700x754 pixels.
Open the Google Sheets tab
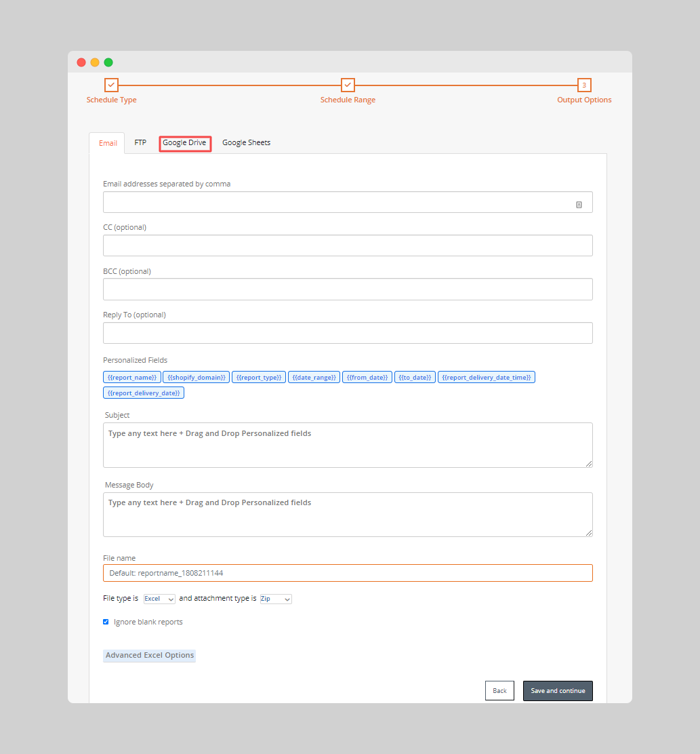(x=246, y=143)
